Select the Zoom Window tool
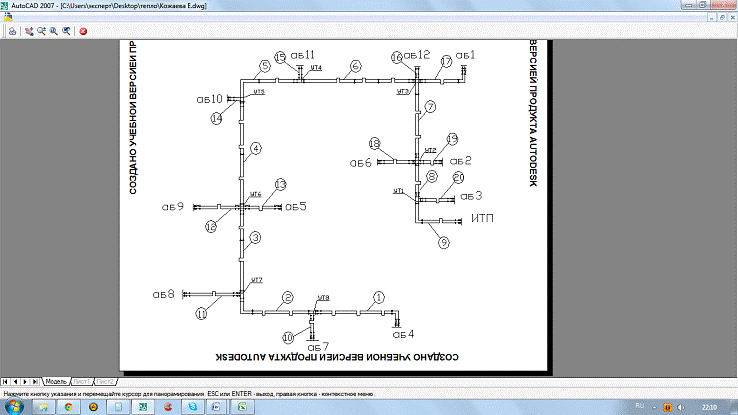This screenshot has width=738, height=415. pos(54,32)
